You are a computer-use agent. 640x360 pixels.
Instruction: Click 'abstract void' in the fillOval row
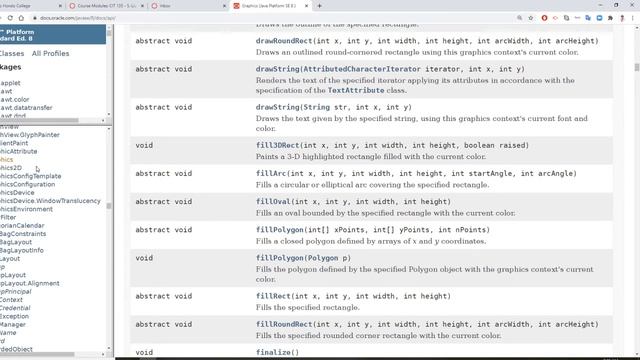(164, 202)
